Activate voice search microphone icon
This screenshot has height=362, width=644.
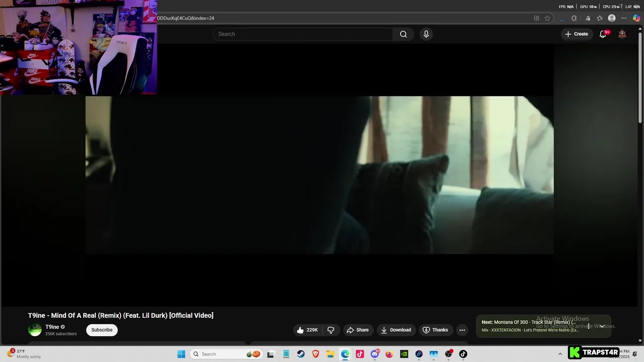[x=426, y=34]
